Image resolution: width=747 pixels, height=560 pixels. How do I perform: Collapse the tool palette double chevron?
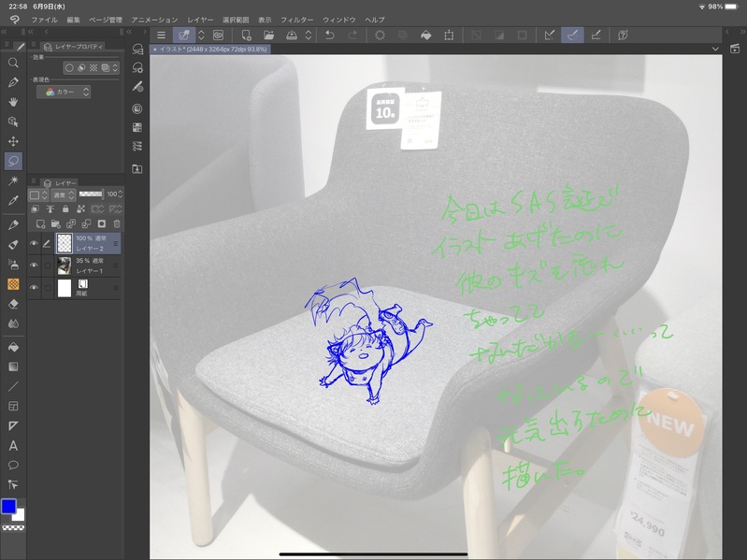tap(5, 32)
